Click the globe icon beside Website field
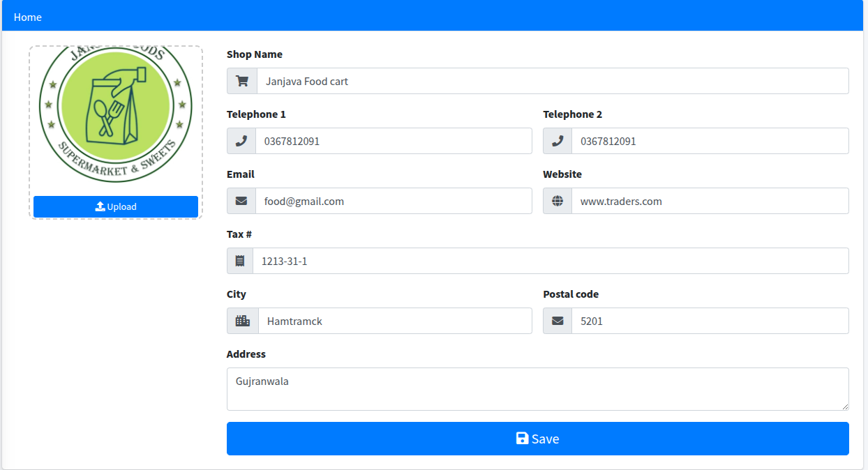The width and height of the screenshot is (868, 470). pos(558,201)
